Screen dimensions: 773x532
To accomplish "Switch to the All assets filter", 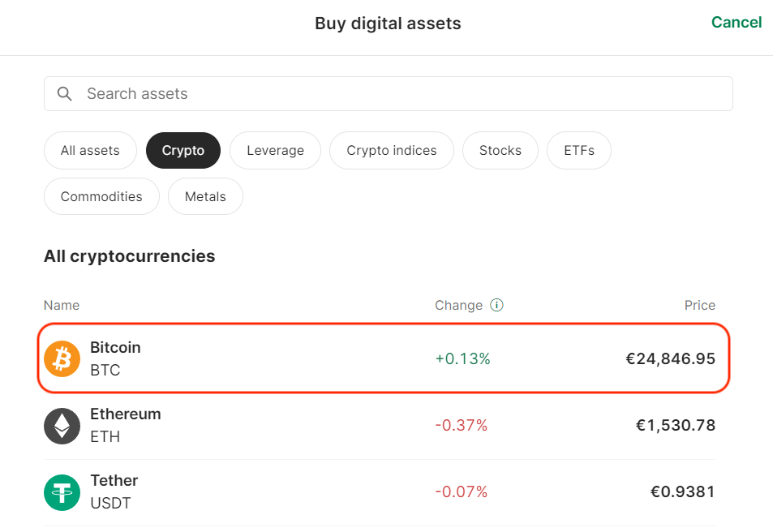I will [x=90, y=151].
